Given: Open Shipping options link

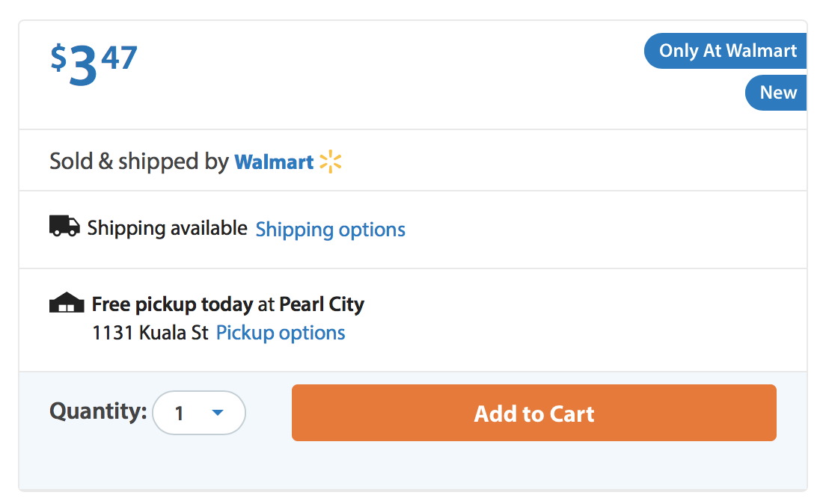Looking at the screenshot, I should (x=331, y=230).
